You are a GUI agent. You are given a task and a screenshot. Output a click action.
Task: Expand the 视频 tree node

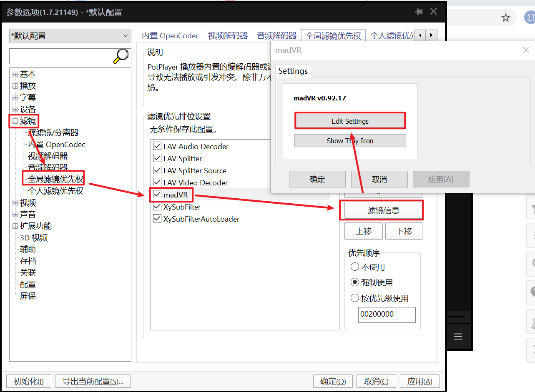tap(15, 203)
